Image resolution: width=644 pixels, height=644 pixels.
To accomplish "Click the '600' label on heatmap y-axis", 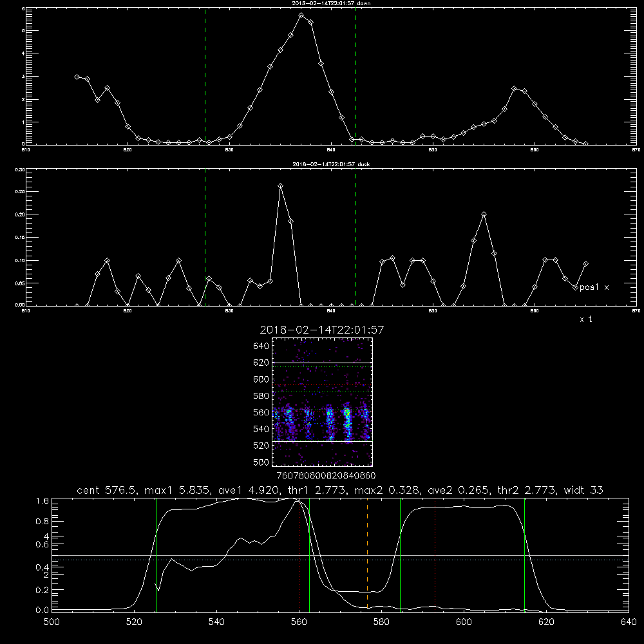I will click(261, 379).
